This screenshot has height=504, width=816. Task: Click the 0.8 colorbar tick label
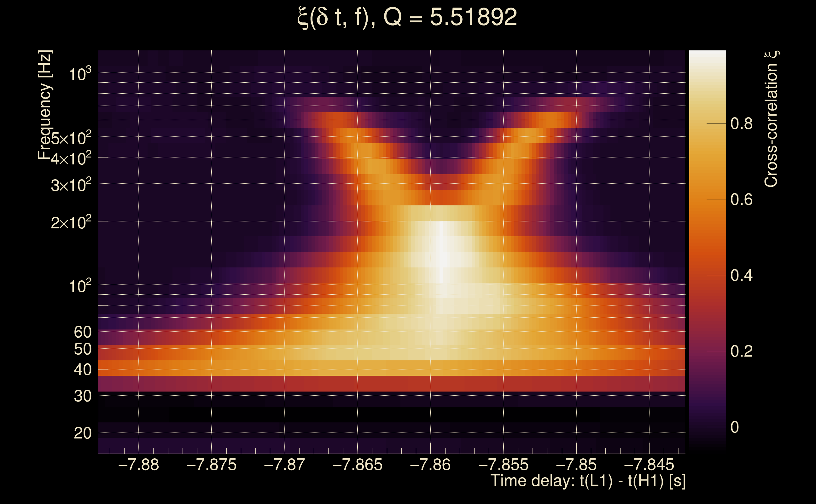(741, 124)
